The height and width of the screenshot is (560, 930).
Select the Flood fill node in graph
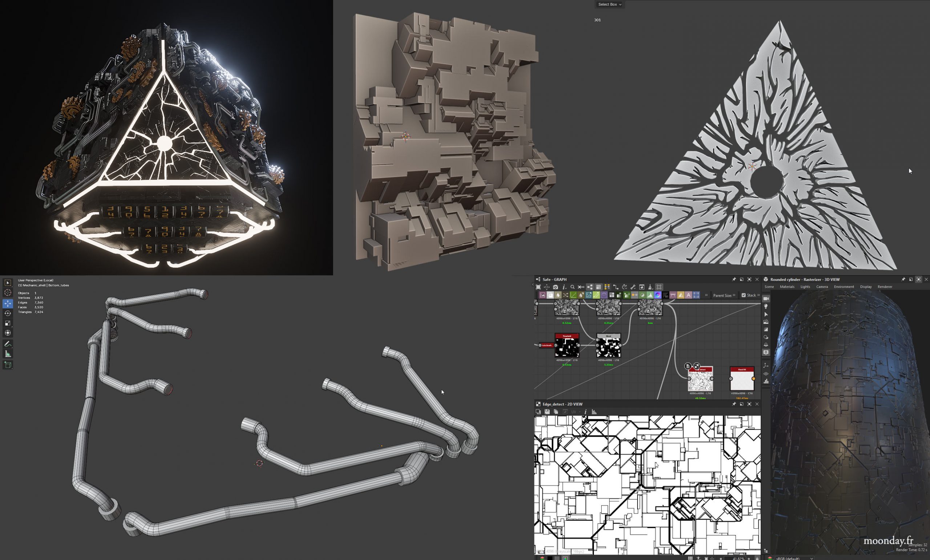(742, 379)
